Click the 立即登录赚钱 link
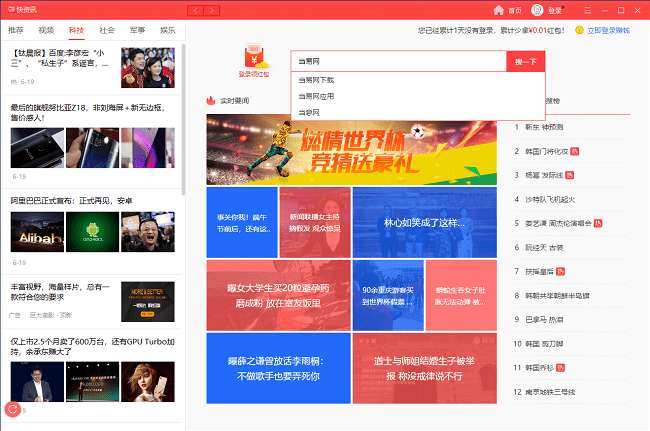Image resolution: width=650 pixels, height=431 pixels. 608,30
